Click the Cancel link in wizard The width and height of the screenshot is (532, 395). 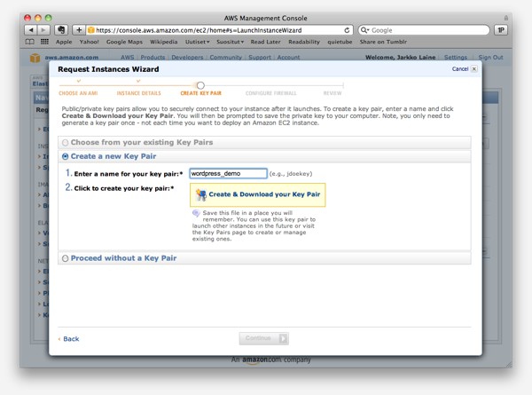(459, 69)
